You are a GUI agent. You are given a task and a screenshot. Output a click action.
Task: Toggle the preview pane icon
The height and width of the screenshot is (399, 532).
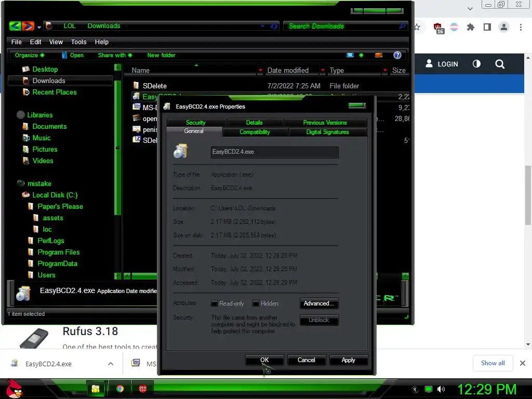click(x=379, y=55)
